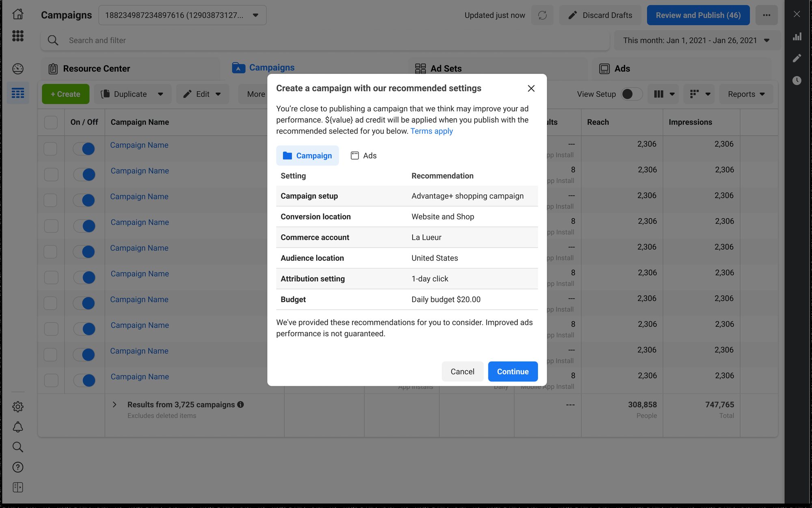
Task: Click the Continue button
Action: tap(513, 372)
